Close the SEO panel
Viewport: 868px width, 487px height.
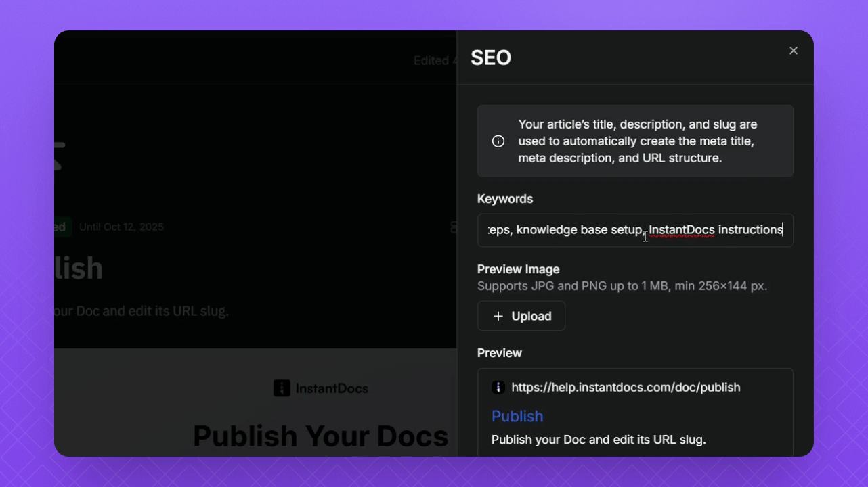tap(794, 51)
